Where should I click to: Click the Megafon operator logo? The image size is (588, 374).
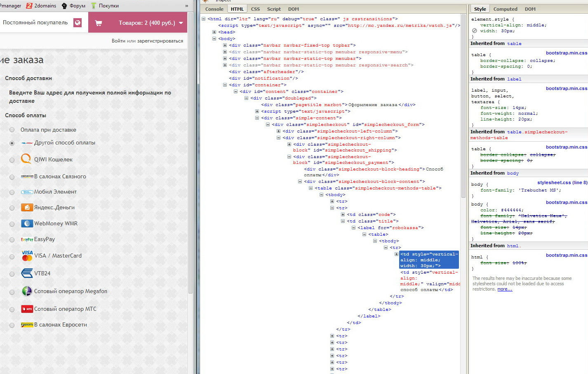click(x=27, y=291)
